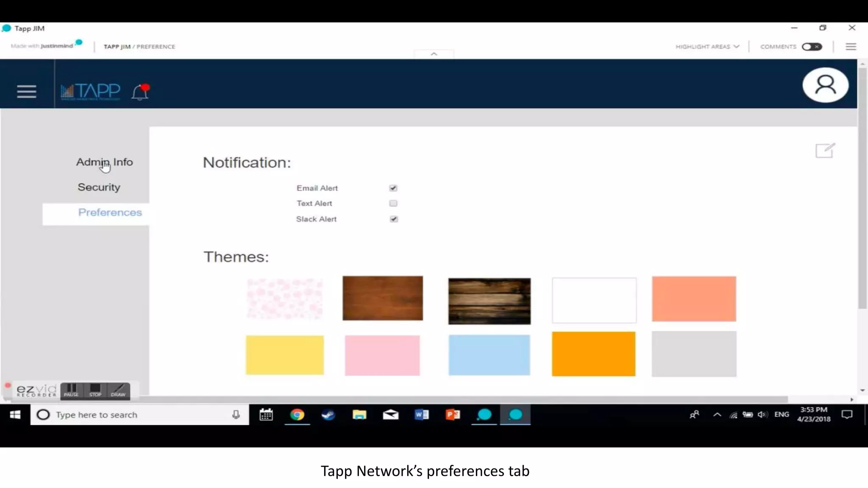Click the scrollbar down arrow

(862, 390)
